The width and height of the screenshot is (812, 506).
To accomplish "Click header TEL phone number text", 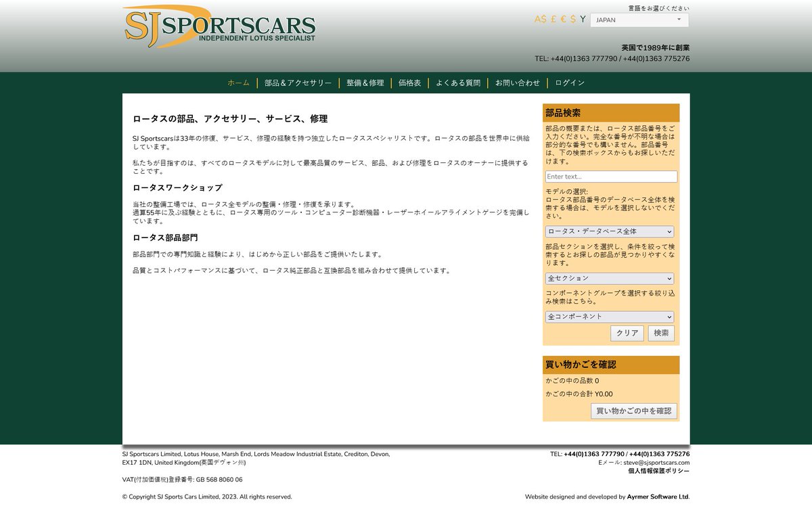I will (x=612, y=59).
